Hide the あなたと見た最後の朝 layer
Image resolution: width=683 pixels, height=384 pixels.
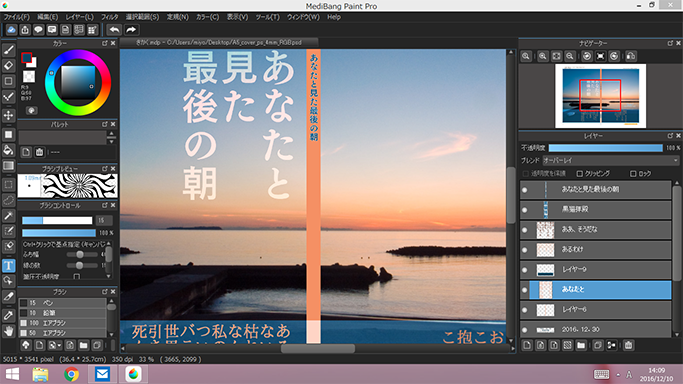tap(525, 189)
